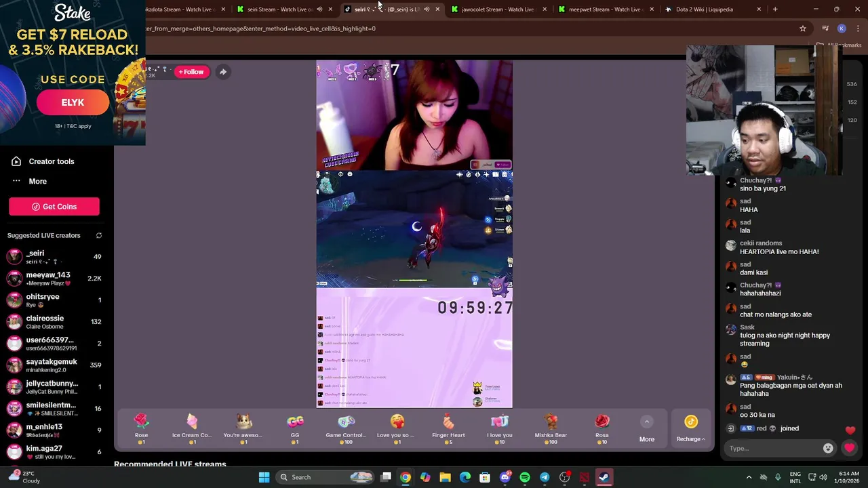Open smilesilentm suggested LIVE creator
The image size is (868, 488).
point(54,409)
